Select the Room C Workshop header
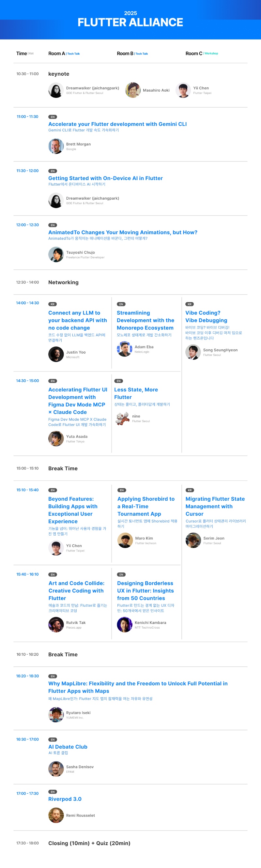 (x=202, y=53)
